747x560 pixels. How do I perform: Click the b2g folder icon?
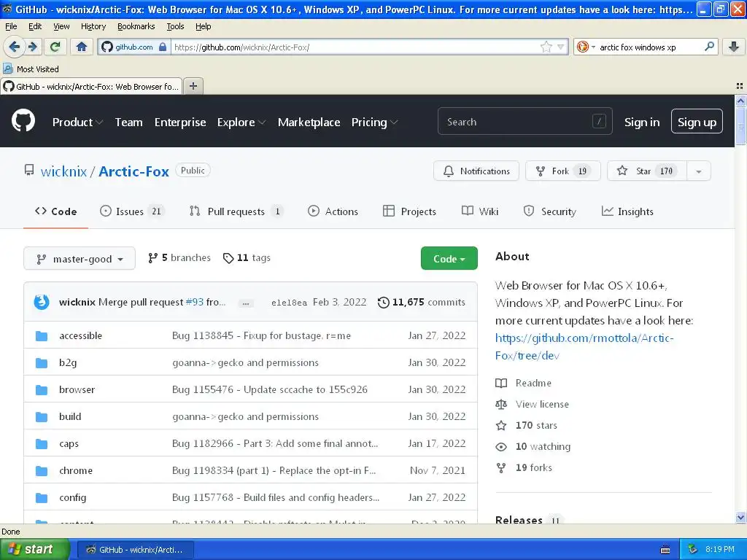42,363
